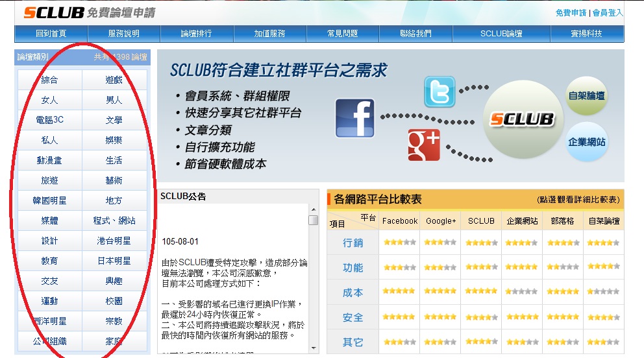644x358 pixels.
Task: Click the 105-08-01 announcement date
Action: (180, 241)
